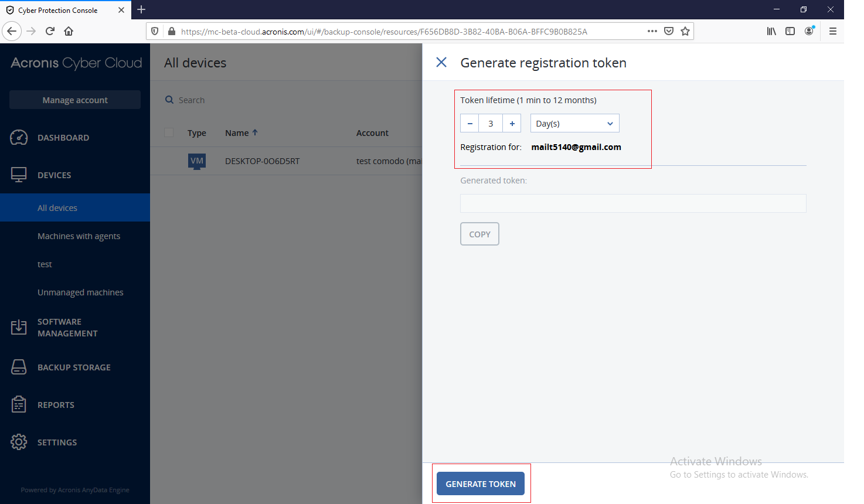
Task: Increase token lifetime with the plus button
Action: (512, 123)
